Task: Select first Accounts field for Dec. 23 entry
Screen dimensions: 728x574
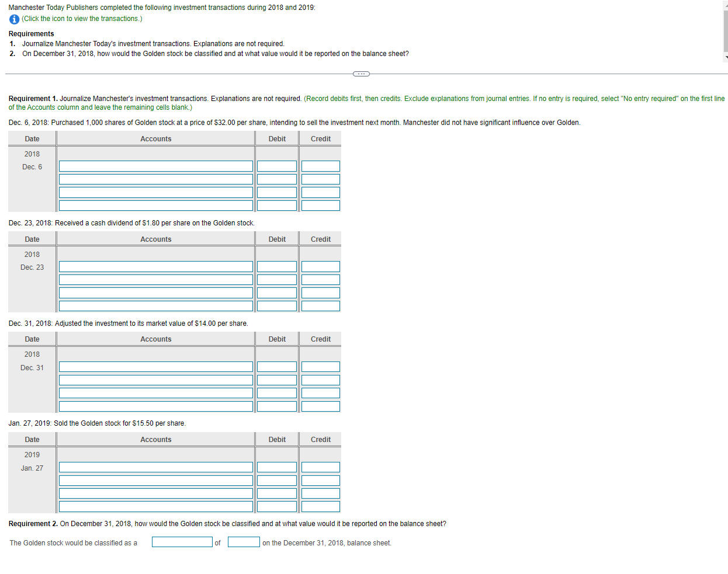Action: pyautogui.click(x=156, y=267)
